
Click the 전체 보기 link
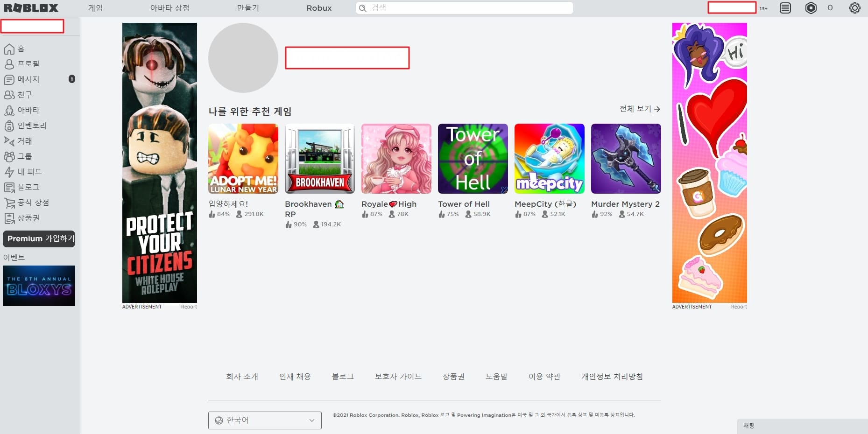640,109
